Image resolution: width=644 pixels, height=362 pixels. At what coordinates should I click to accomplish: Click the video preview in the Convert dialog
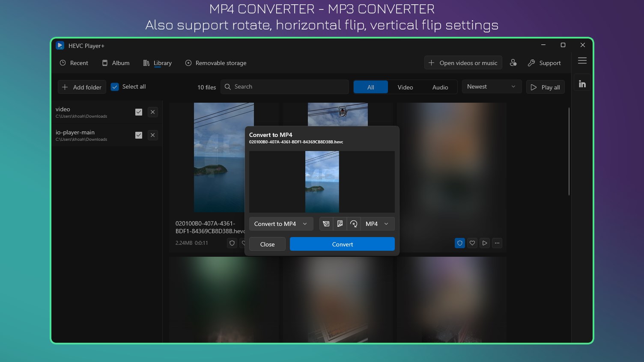pos(322,182)
